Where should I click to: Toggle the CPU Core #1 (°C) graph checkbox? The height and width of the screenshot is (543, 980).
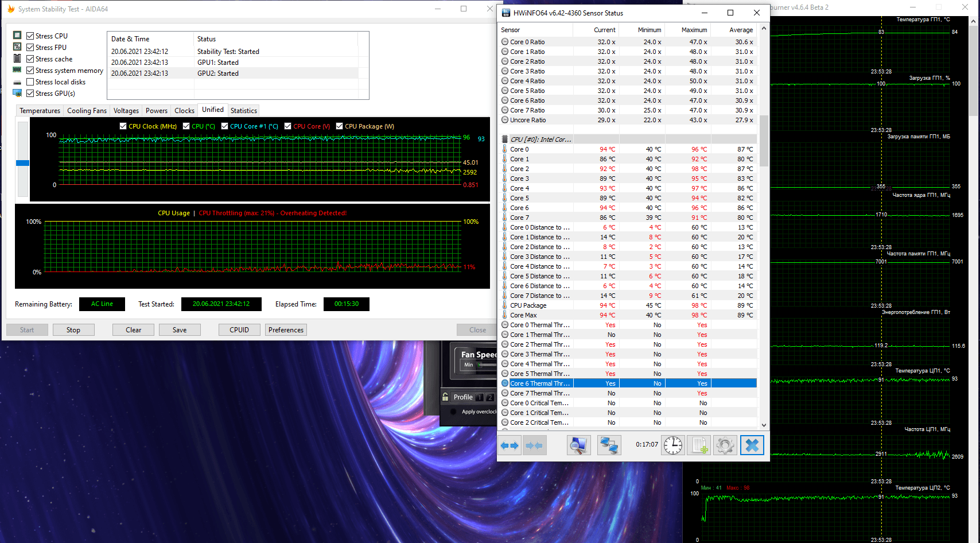224,126
